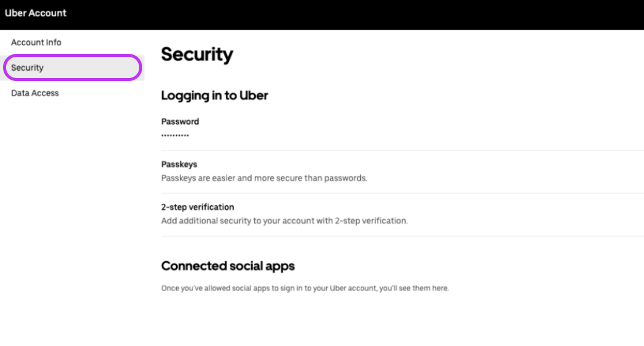Click the empty sidebar area below Data Access

point(71,212)
